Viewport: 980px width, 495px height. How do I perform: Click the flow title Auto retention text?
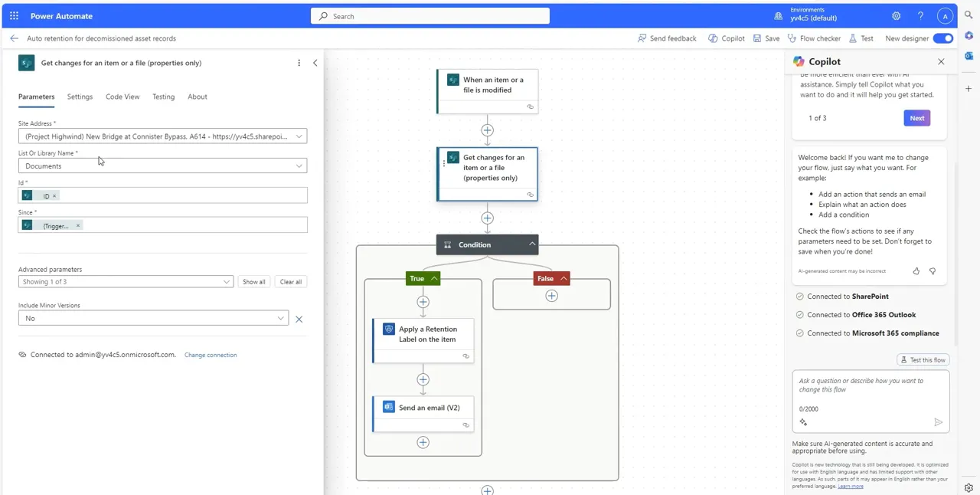(101, 38)
